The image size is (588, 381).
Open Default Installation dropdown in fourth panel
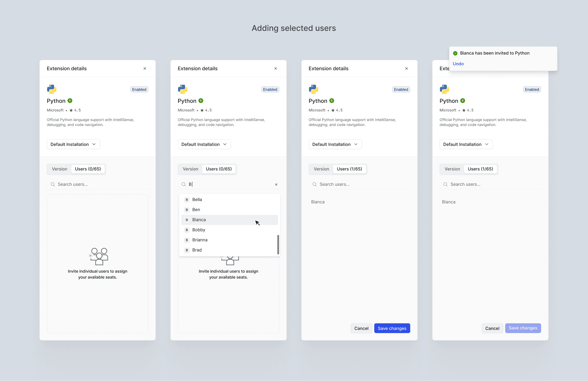pyautogui.click(x=466, y=144)
